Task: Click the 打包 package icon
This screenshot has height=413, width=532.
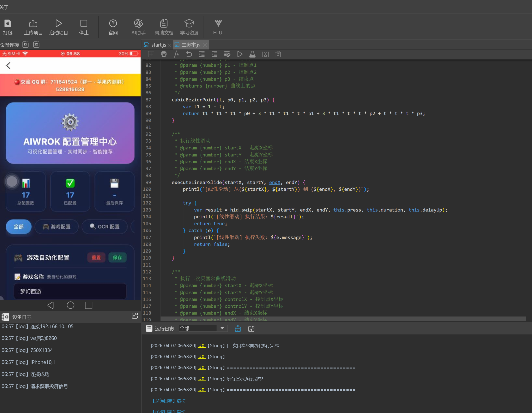Action: point(8,24)
